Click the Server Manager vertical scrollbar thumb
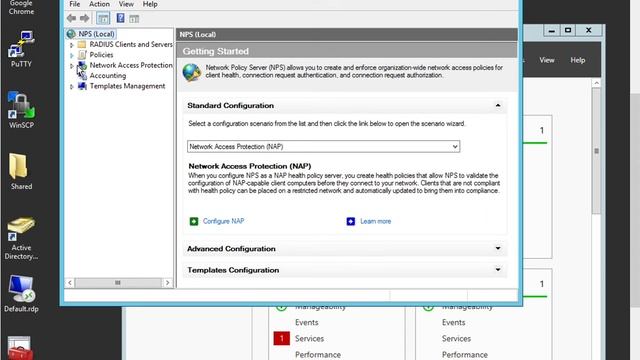 596,151
